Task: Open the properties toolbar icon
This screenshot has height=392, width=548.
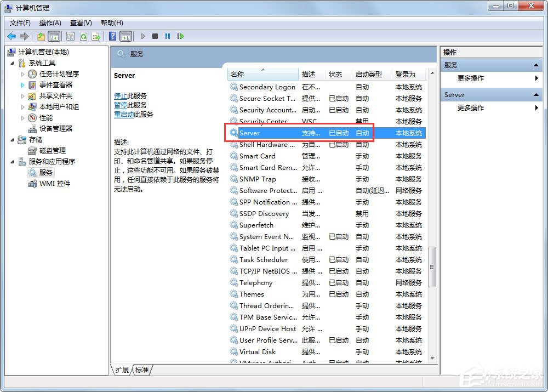Action: [x=70, y=36]
